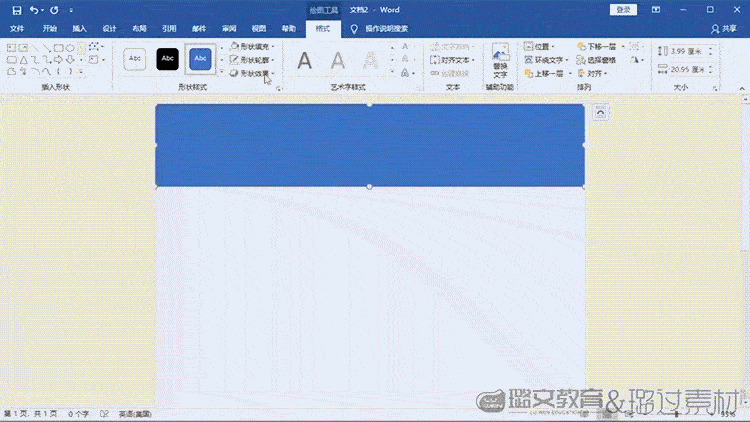Screen dimensions: 750x422
Task: Decrease shape width with down stepper
Action: 711,72
